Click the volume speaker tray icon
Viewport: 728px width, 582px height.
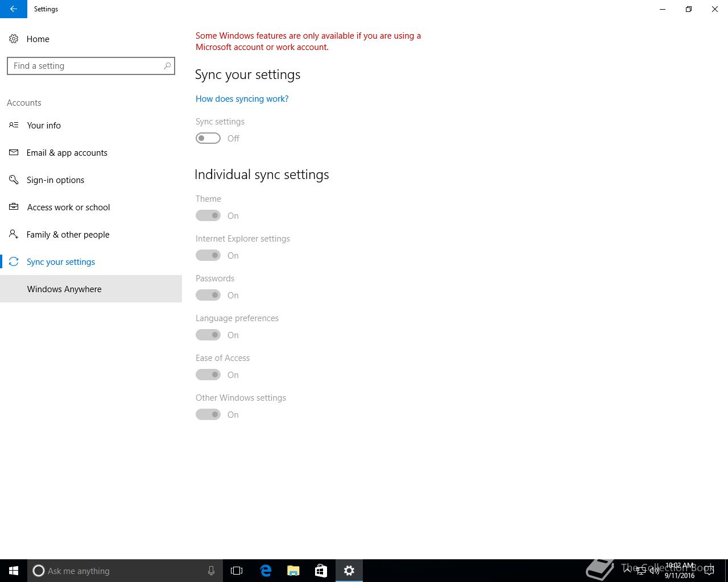coord(654,571)
